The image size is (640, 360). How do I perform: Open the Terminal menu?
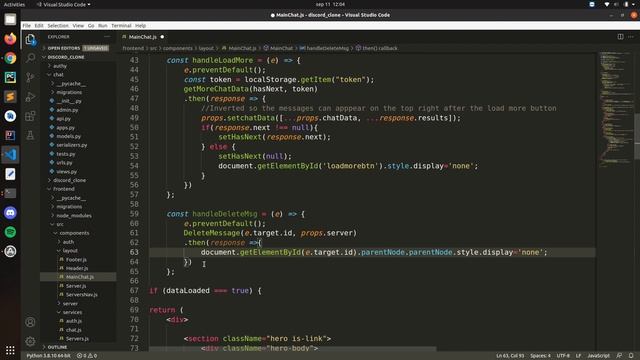tap(121, 26)
